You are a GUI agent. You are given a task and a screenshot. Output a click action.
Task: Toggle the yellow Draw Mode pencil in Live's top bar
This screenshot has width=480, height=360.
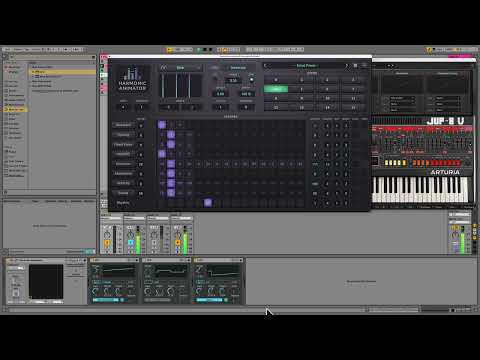[429, 50]
